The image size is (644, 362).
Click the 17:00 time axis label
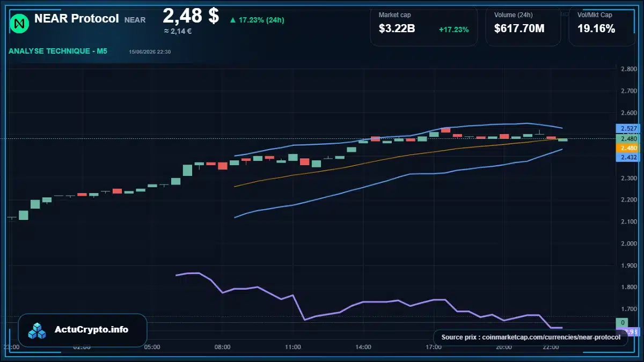click(x=433, y=347)
